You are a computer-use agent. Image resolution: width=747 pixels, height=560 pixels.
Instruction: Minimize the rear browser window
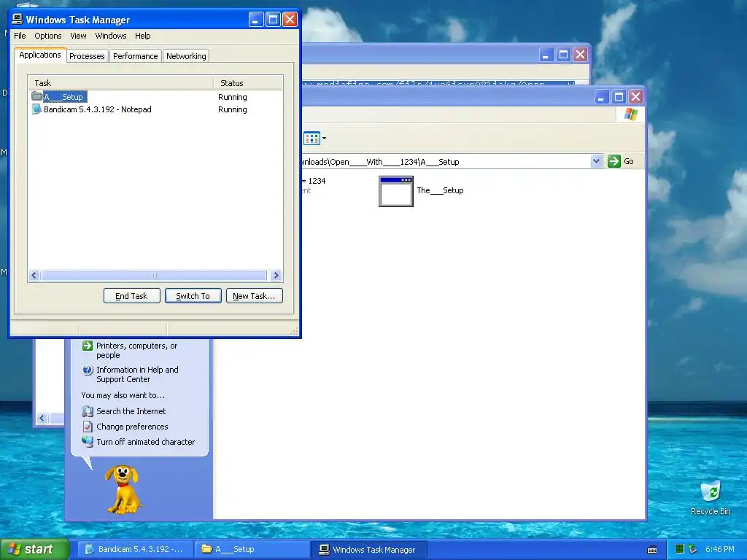coord(546,55)
